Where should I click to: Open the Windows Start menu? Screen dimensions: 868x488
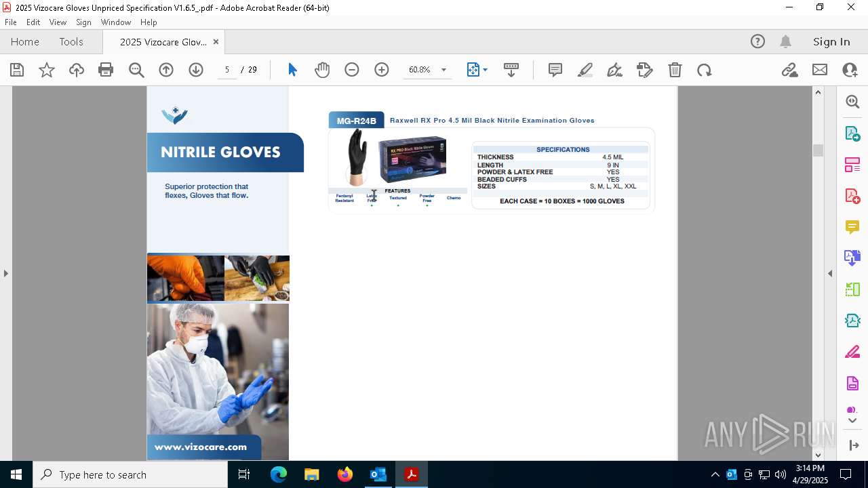(x=16, y=474)
